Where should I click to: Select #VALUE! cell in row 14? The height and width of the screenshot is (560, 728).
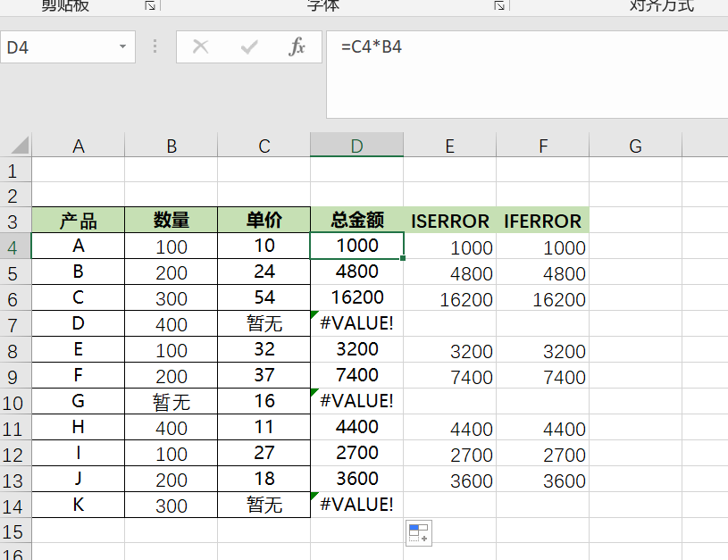[357, 505]
